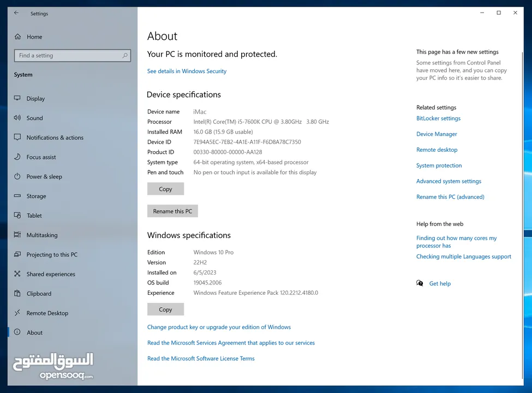Open Device Manager link
The image size is (532, 393).
(437, 134)
